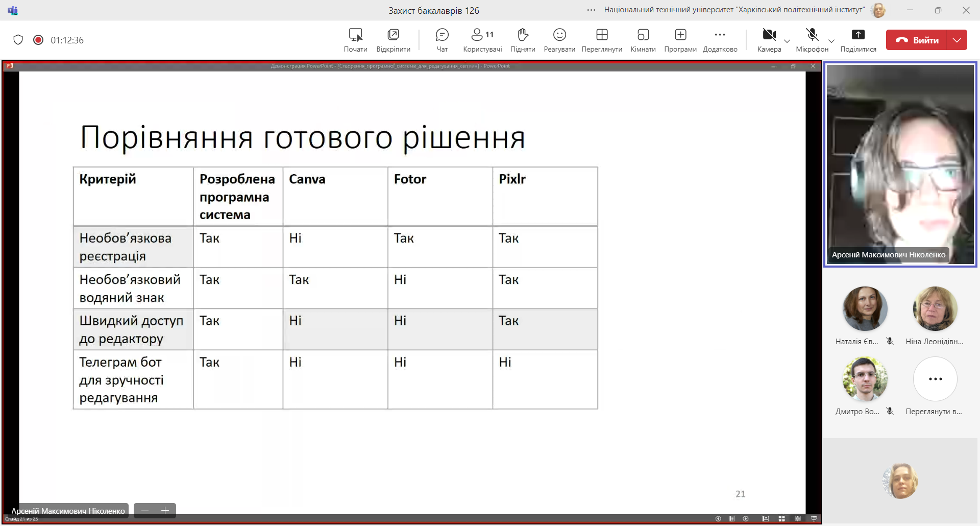Open the Переглянути view menu

[x=601, y=40]
